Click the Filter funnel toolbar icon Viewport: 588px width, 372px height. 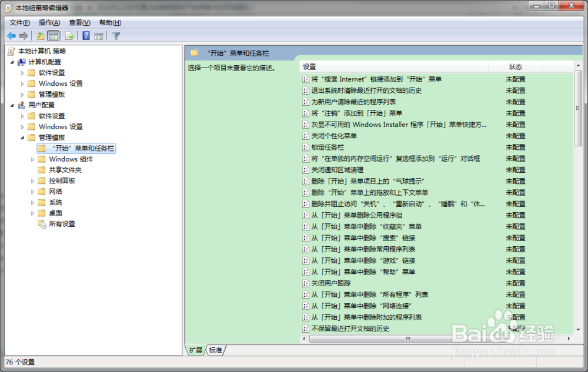click(116, 36)
